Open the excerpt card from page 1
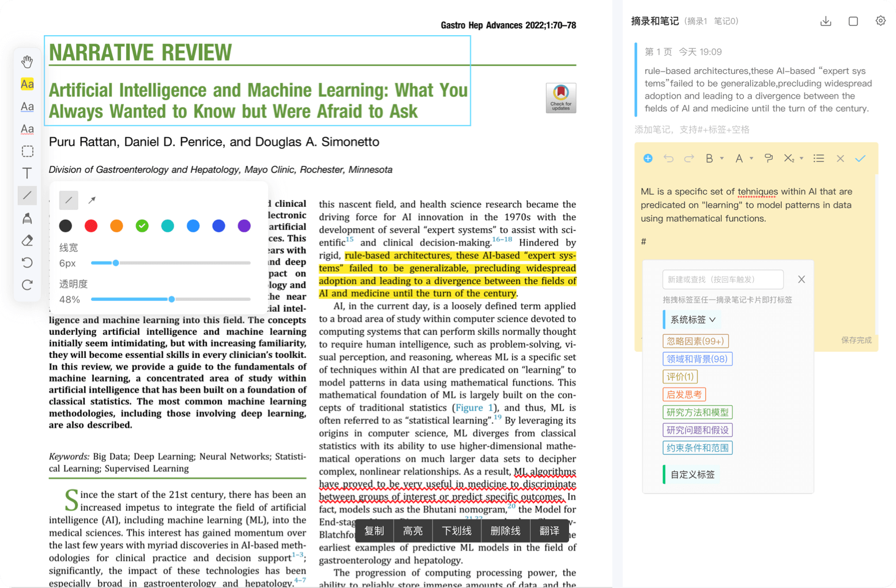This screenshot has height=588, width=896. click(x=756, y=79)
